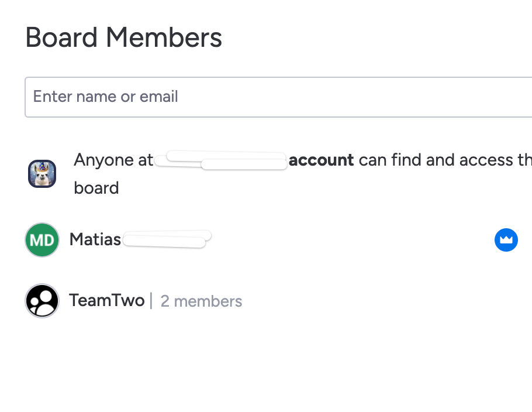
Task: Click the redacted surname beside Matias
Action: [x=167, y=239]
